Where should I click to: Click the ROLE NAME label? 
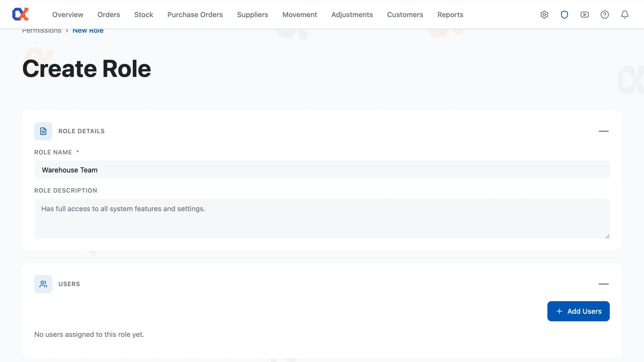[x=53, y=152]
